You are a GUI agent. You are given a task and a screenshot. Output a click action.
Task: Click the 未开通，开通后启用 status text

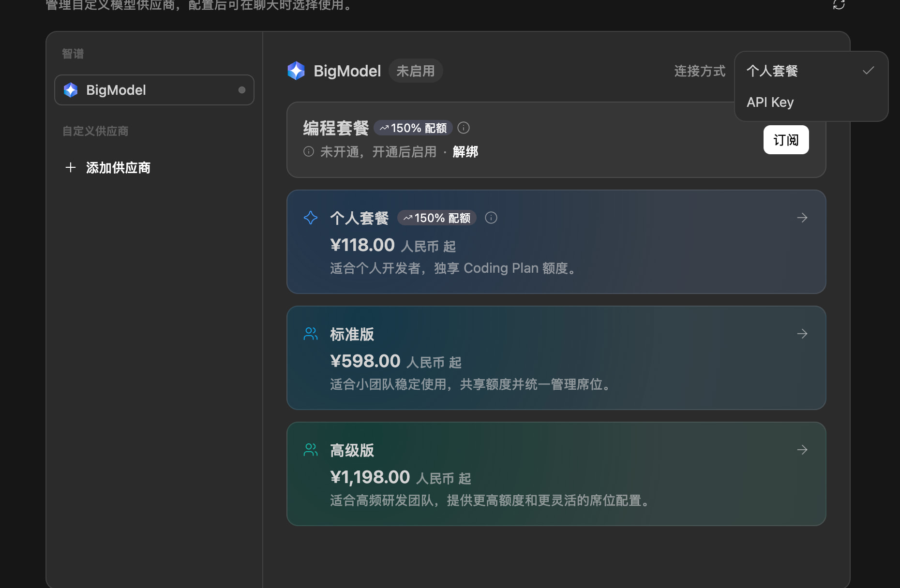click(378, 152)
